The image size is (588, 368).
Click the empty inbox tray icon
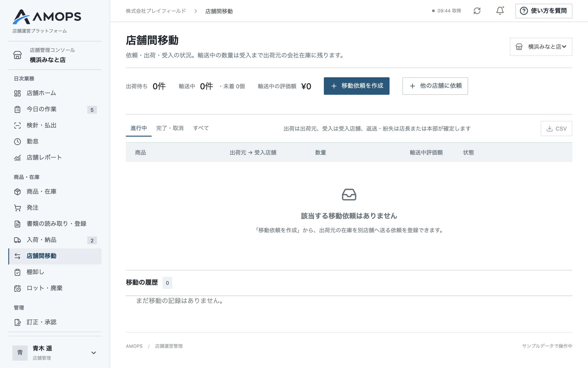[x=349, y=195]
